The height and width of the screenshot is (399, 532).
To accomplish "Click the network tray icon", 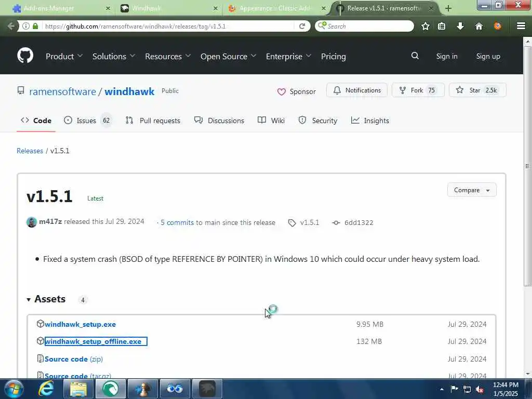I will [467, 389].
